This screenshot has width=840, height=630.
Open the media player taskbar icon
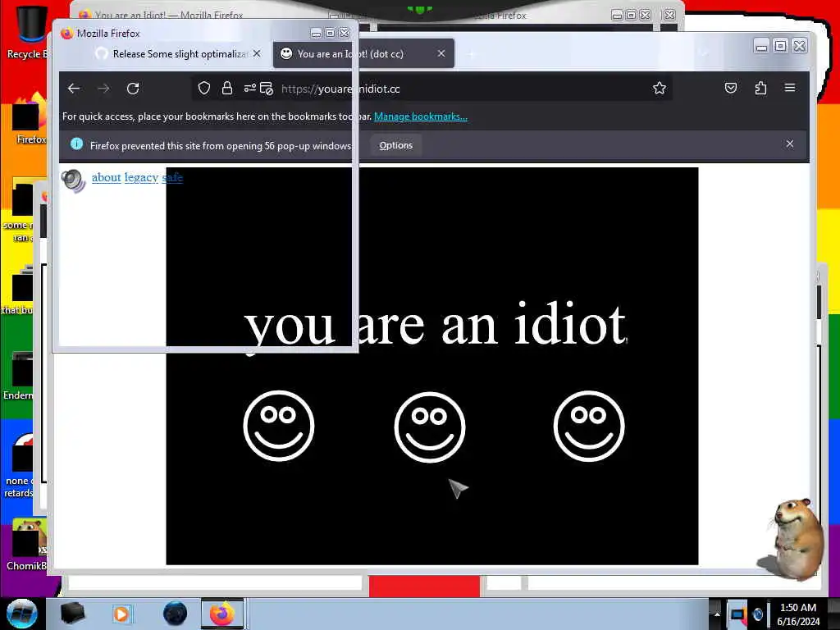click(121, 614)
